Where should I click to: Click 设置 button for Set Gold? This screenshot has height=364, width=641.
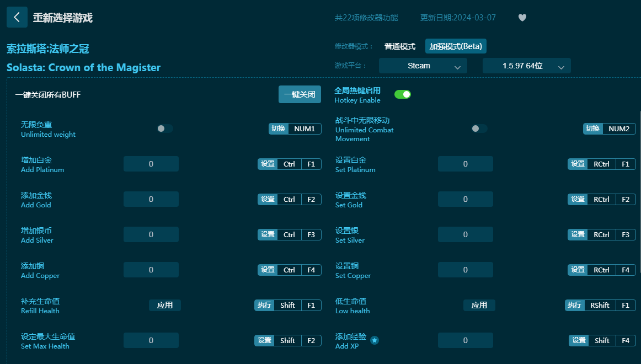[578, 199]
